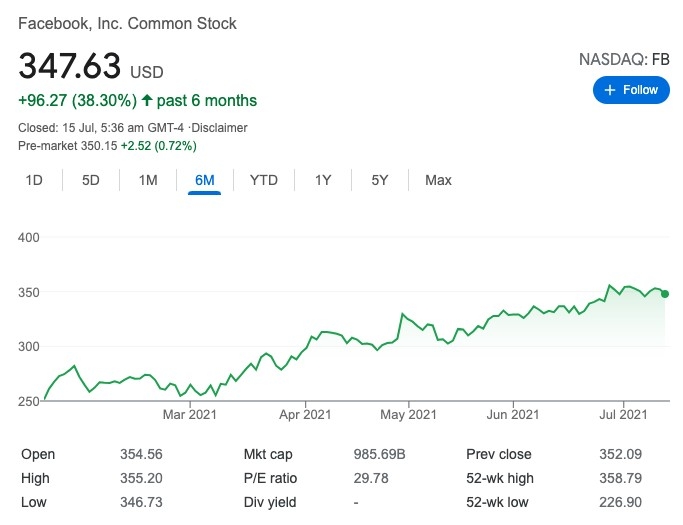Image resolution: width=683 pixels, height=525 pixels.
Task: View the 5Y price history
Action: click(380, 180)
